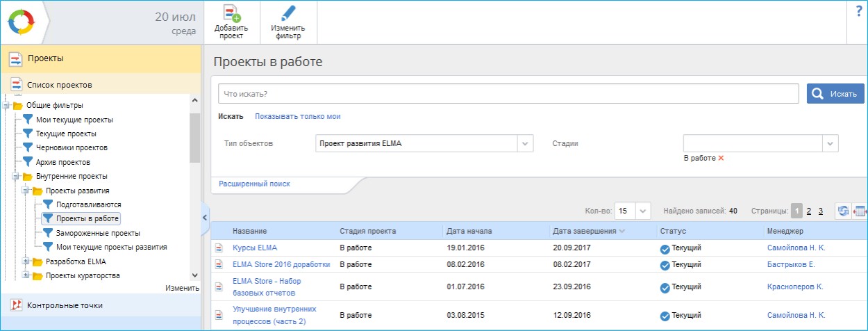Go to page 2 of results
The image size is (868, 331).
click(809, 211)
